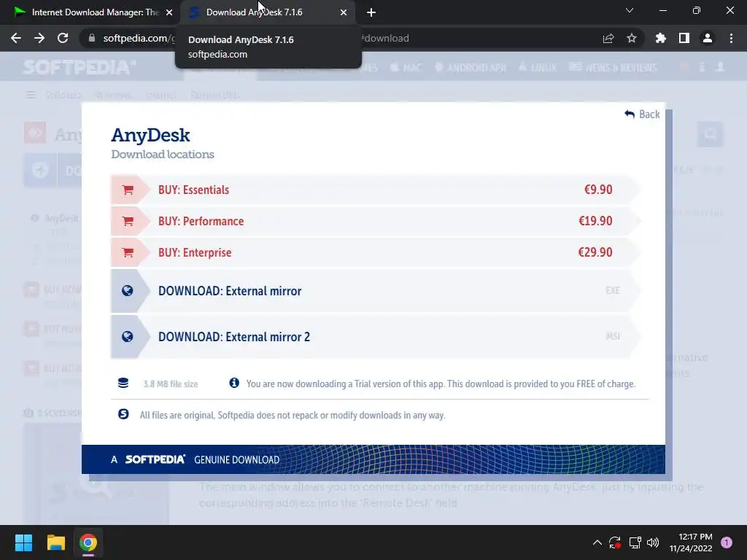Click the user account icon in Softpedia header

coord(720,67)
